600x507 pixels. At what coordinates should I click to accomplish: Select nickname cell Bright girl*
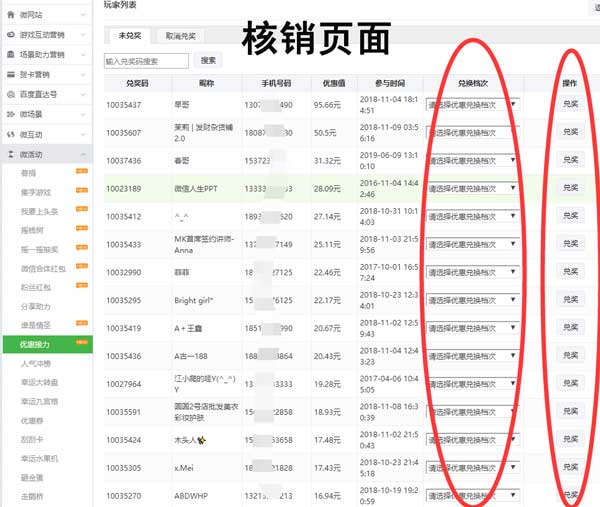[194, 300]
